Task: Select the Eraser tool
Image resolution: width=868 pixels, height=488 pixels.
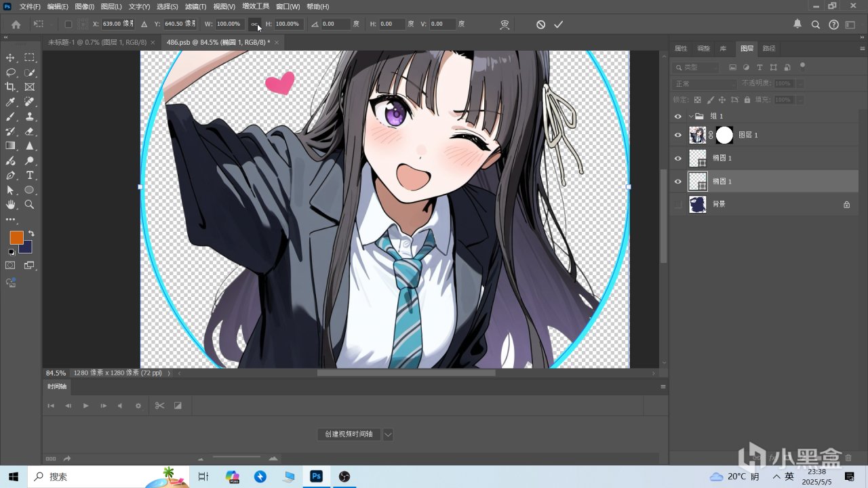Action: click(x=30, y=131)
